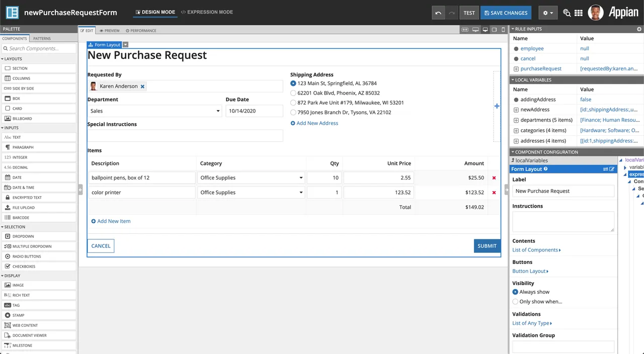Add the Columns layout from palette

click(39, 78)
